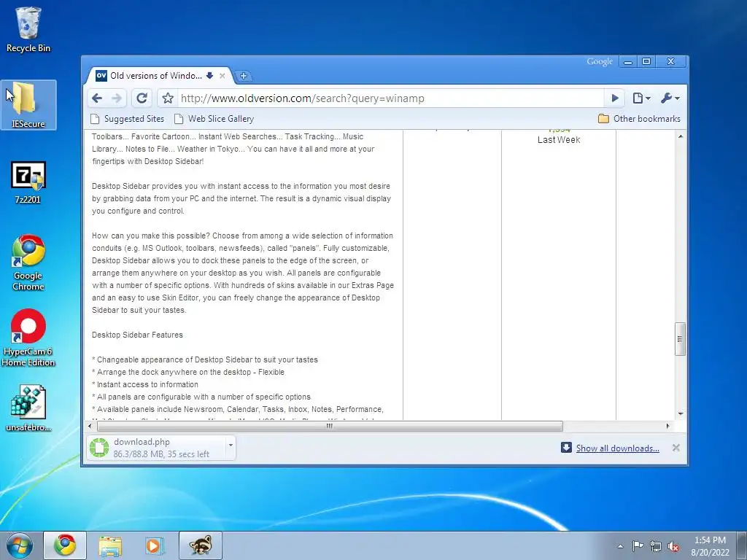Click the horizontal scrollbar thumb
The image size is (747, 560).
pyautogui.click(x=330, y=426)
